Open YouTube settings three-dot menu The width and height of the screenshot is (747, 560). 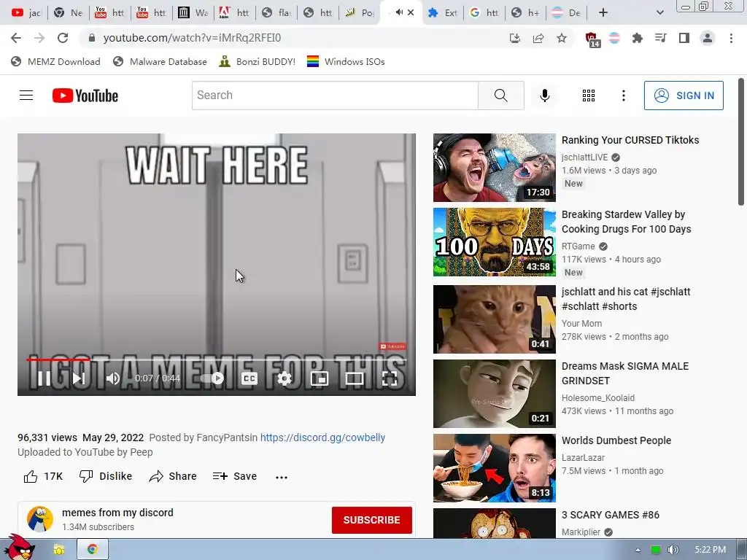(x=623, y=96)
